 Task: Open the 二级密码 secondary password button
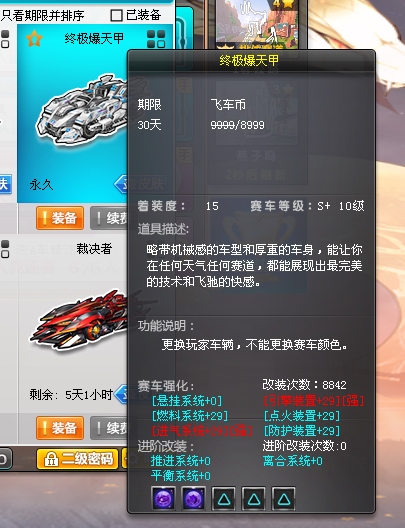point(77,459)
